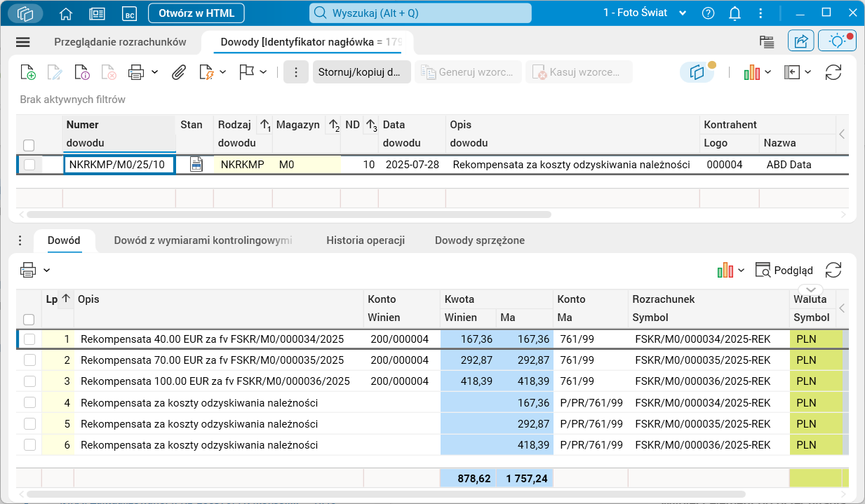This screenshot has height=504, width=865.
Task: Click the Stornuj/kopiuj button
Action: coord(361,72)
